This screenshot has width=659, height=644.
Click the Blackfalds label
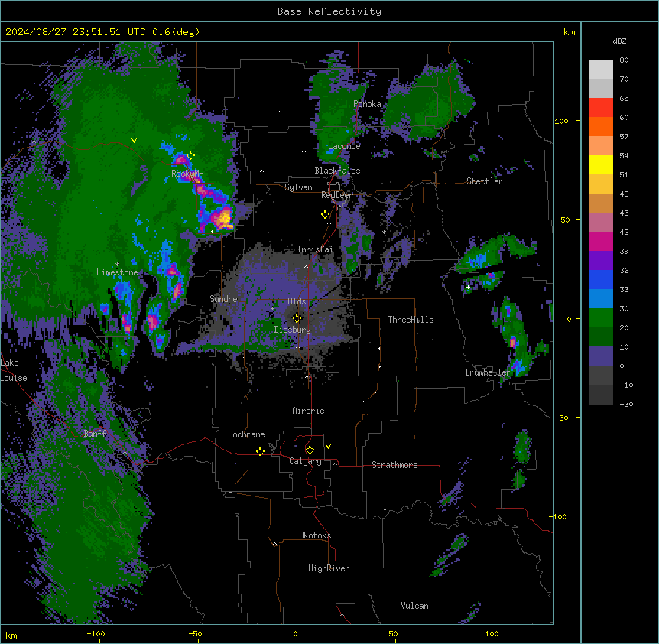point(337,171)
